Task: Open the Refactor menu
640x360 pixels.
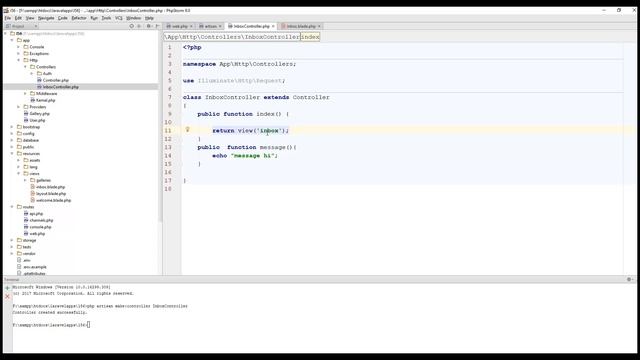Action: (x=79, y=18)
